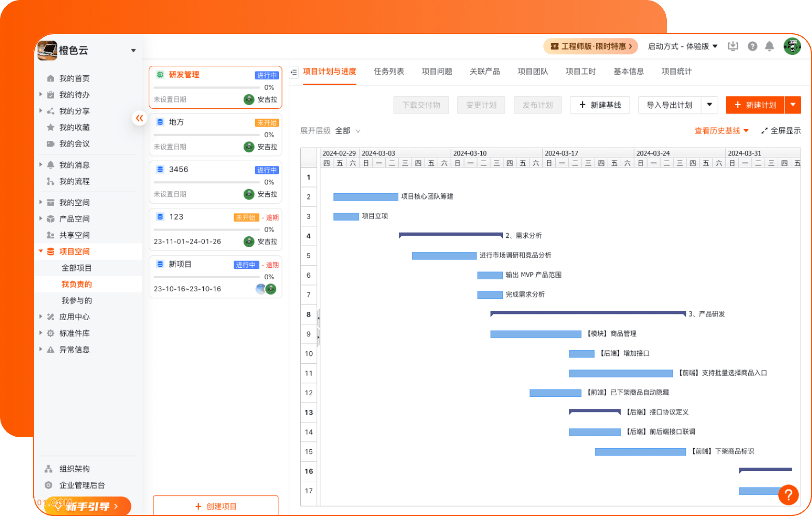The height and width of the screenshot is (516, 812).
Task: Expand the 我的待办 tree item
Action: [41, 94]
